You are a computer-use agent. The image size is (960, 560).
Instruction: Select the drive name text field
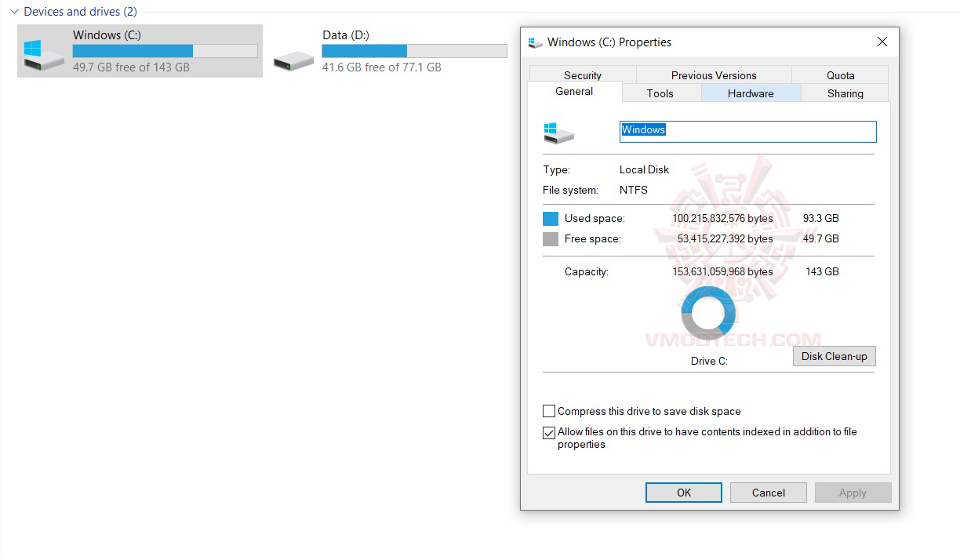point(747,131)
